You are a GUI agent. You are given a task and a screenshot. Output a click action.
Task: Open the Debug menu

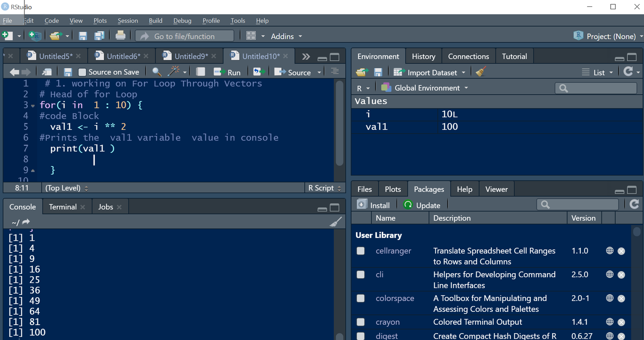[x=182, y=21]
